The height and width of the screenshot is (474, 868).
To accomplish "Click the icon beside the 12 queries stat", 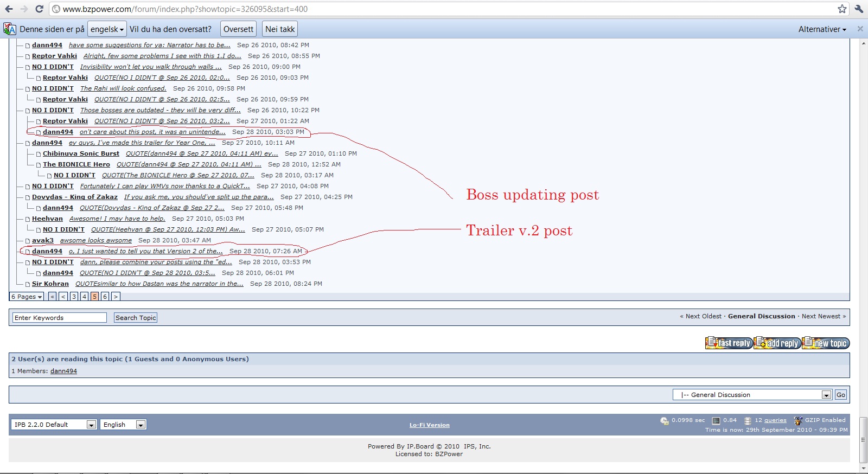I will [x=748, y=420].
